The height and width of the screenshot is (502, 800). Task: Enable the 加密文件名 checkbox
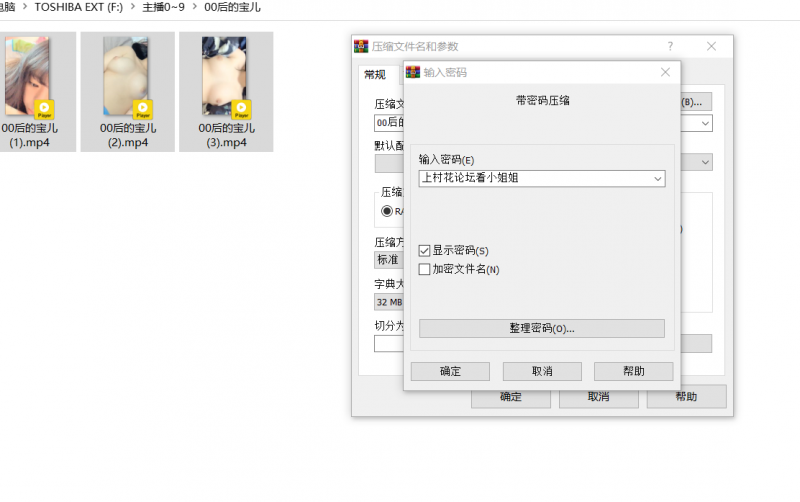[425, 269]
